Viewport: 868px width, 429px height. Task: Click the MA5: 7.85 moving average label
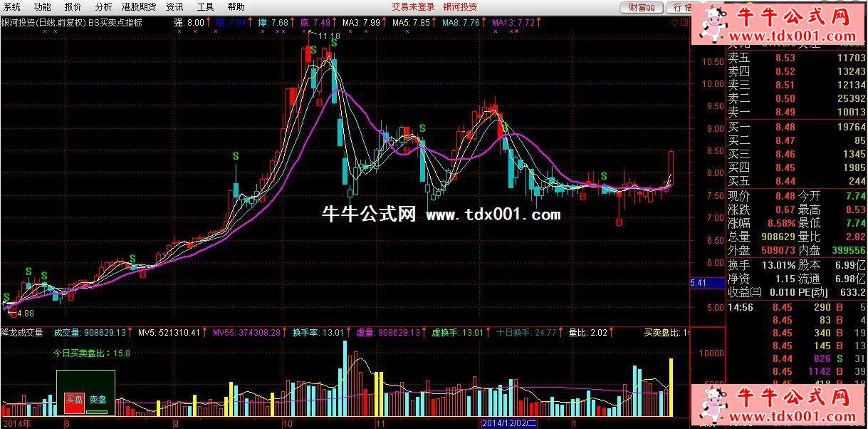[412, 22]
